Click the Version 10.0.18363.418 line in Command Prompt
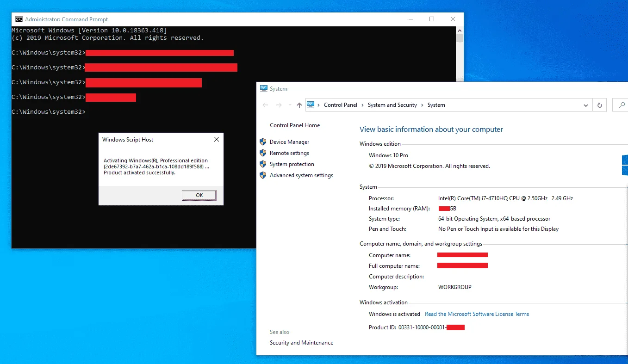The height and width of the screenshot is (364, 628). pos(89,31)
